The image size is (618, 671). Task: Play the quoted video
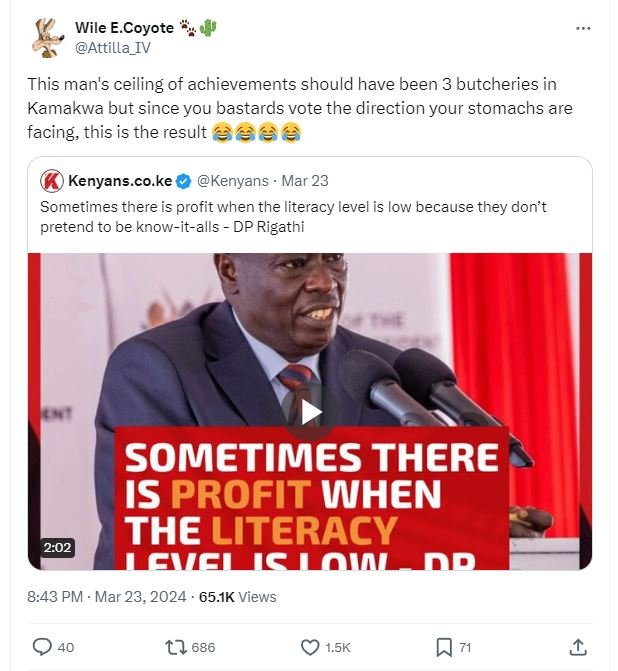pos(309,411)
